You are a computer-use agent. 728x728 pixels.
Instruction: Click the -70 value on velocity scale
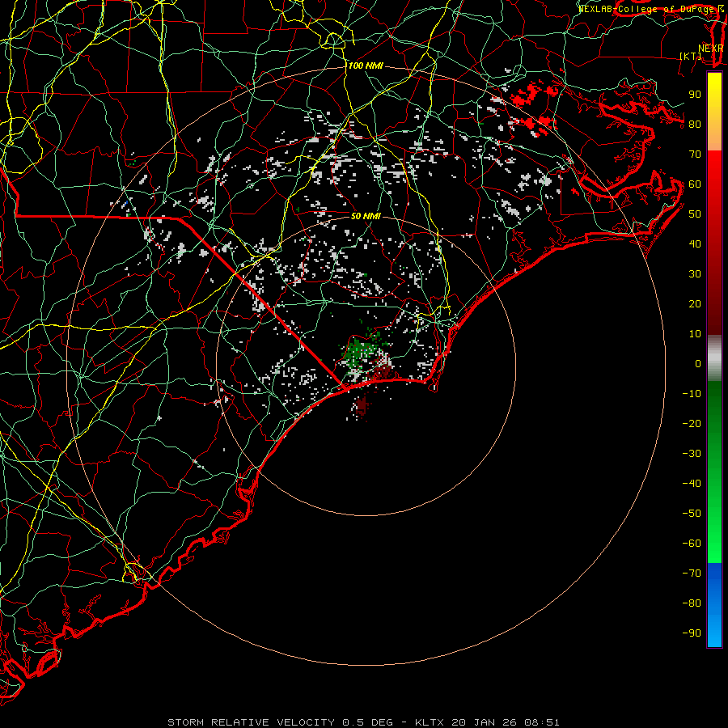click(x=692, y=574)
